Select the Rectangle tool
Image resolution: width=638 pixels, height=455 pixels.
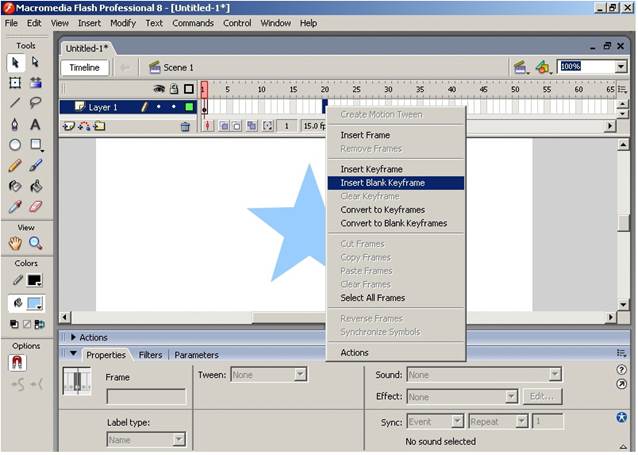(x=35, y=144)
